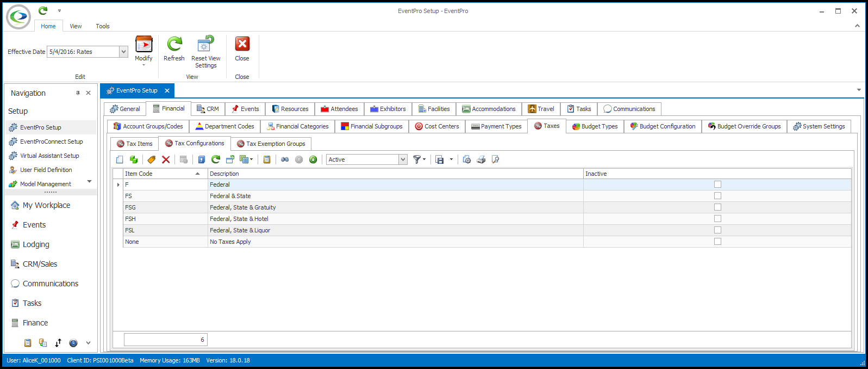
Task: Sort by the Item Code column header
Action: pyautogui.click(x=165, y=174)
